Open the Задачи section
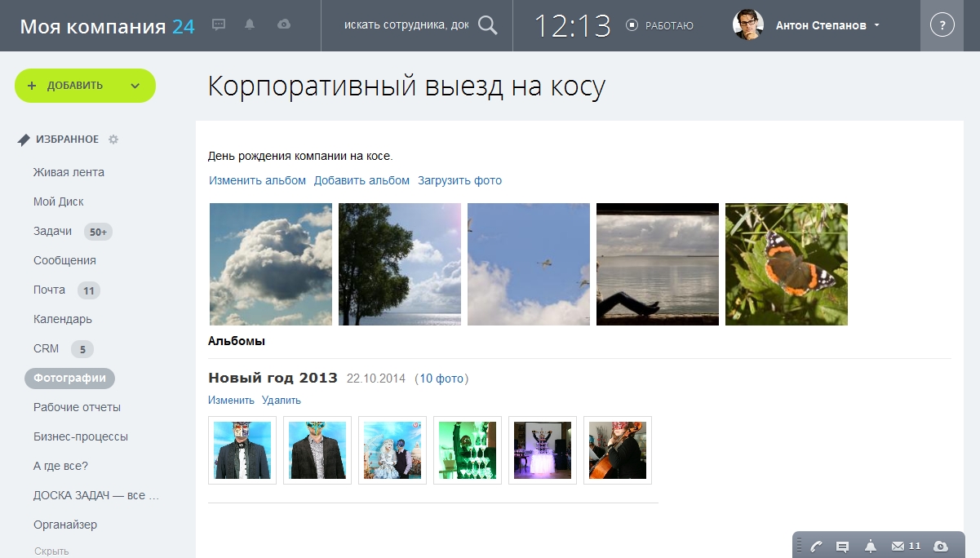This screenshot has width=980, height=558. pos(53,231)
